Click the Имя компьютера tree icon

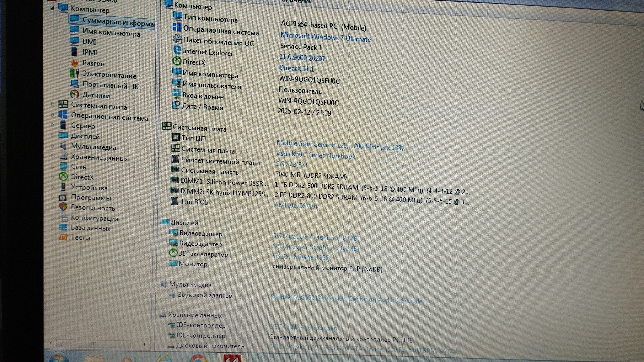click(74, 30)
